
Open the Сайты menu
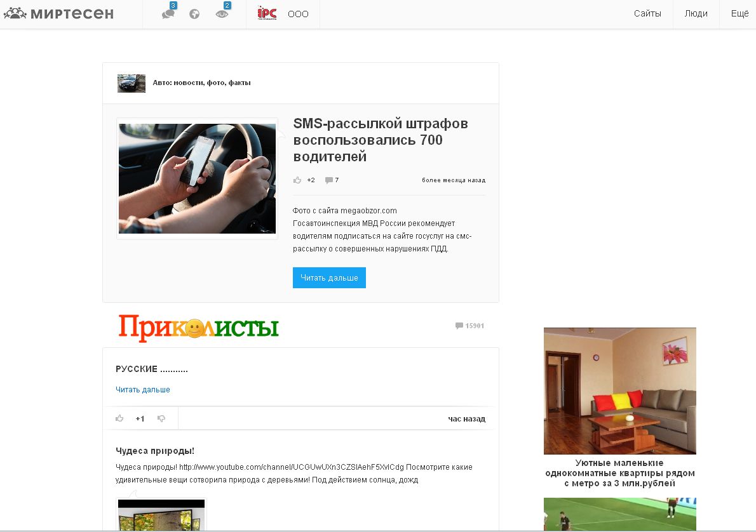pyautogui.click(x=647, y=13)
